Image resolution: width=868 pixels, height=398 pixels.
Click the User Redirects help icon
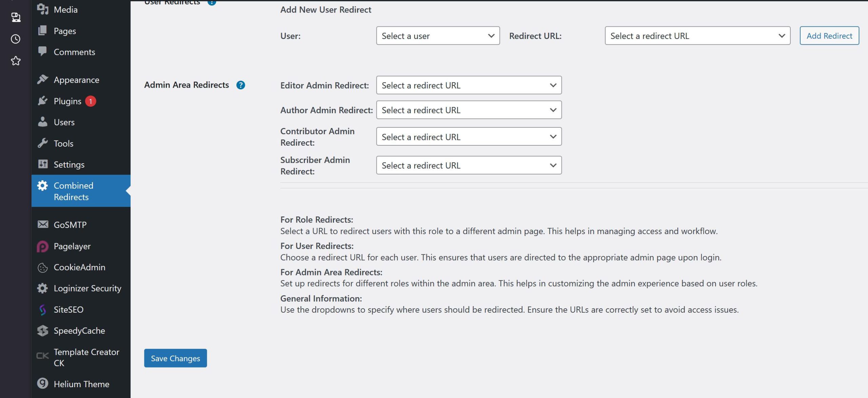[x=212, y=2]
